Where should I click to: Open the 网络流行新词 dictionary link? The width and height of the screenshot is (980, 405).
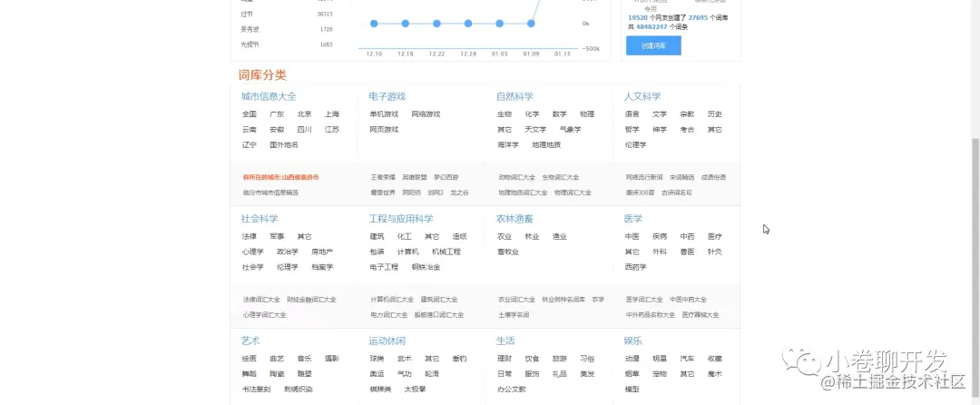click(x=644, y=177)
